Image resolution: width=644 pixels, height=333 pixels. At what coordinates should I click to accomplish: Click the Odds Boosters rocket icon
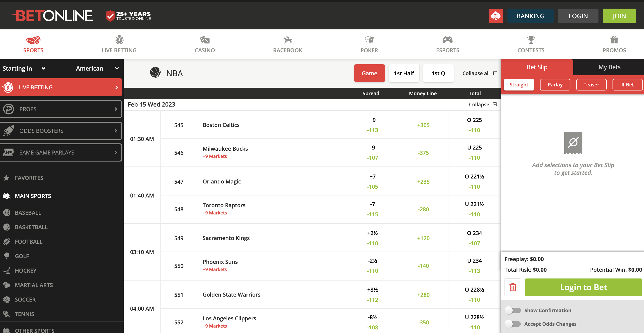coord(9,131)
